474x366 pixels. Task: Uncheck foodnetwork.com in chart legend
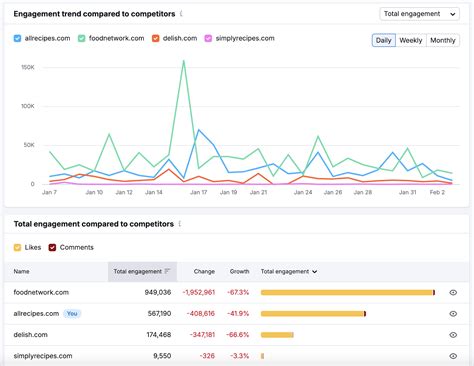click(x=82, y=38)
